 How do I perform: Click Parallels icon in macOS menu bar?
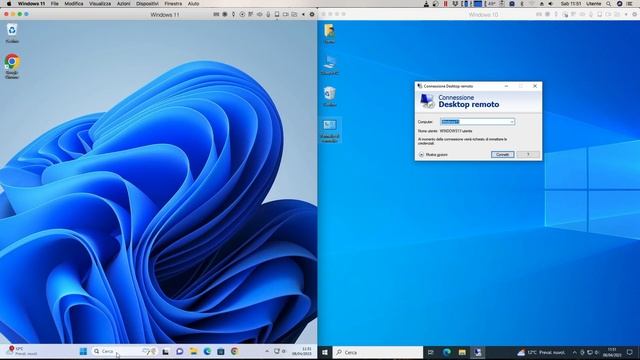click(x=445, y=4)
